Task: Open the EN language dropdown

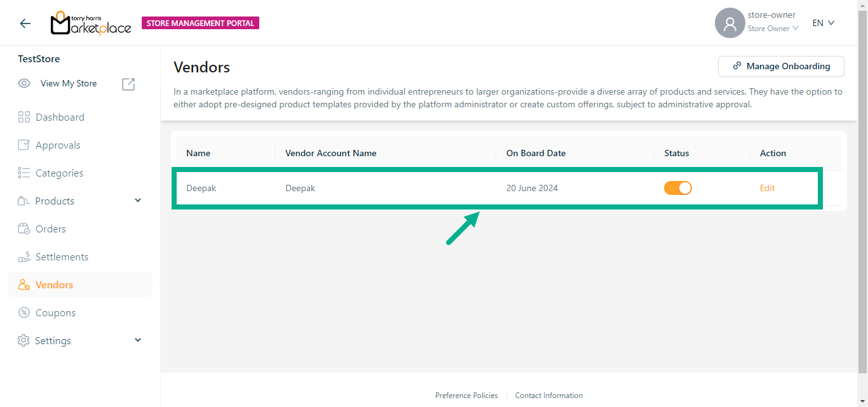Action: click(823, 23)
